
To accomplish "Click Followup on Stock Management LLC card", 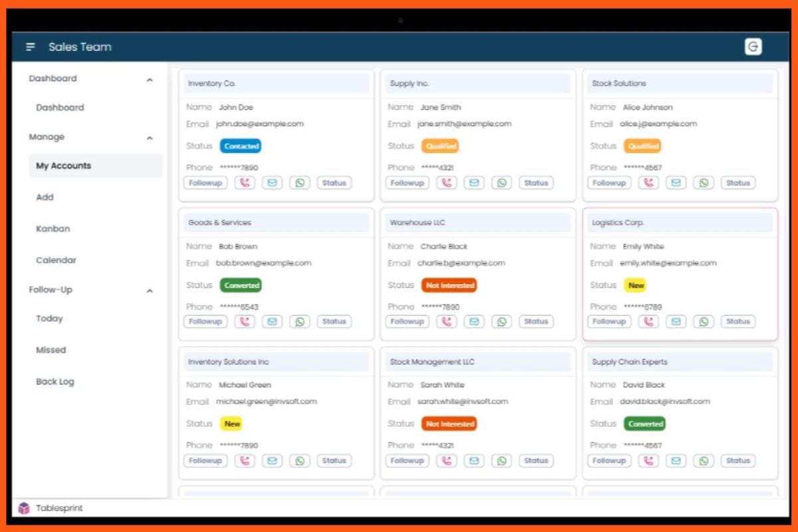I will point(408,461).
